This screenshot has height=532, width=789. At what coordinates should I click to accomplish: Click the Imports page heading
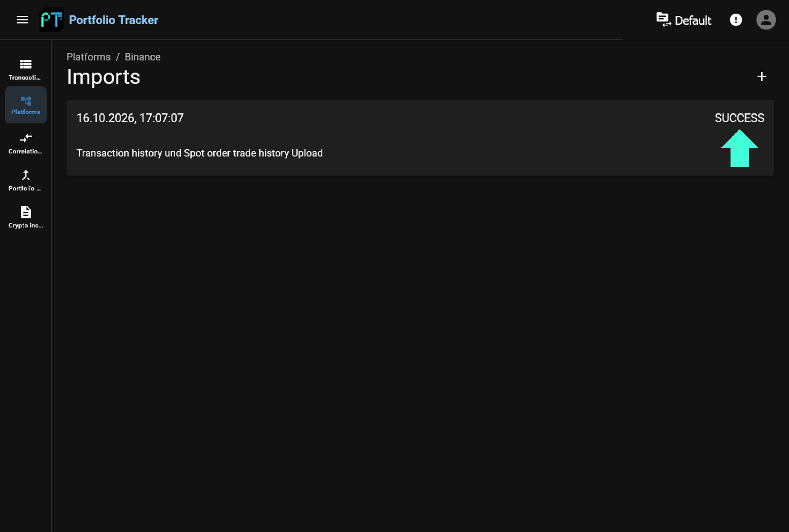(103, 77)
